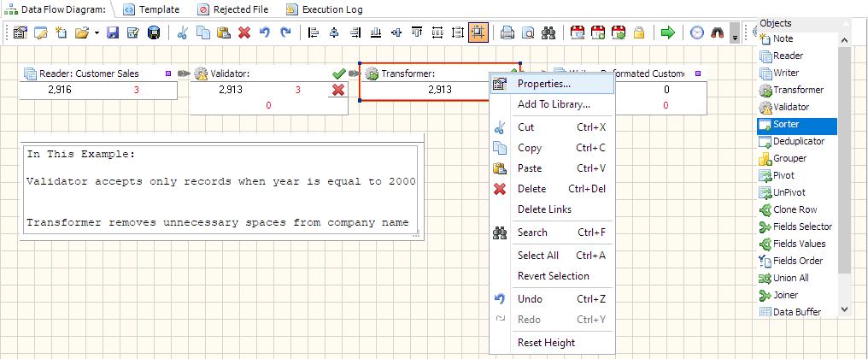Click the redo arrow in toolbar

(x=285, y=32)
